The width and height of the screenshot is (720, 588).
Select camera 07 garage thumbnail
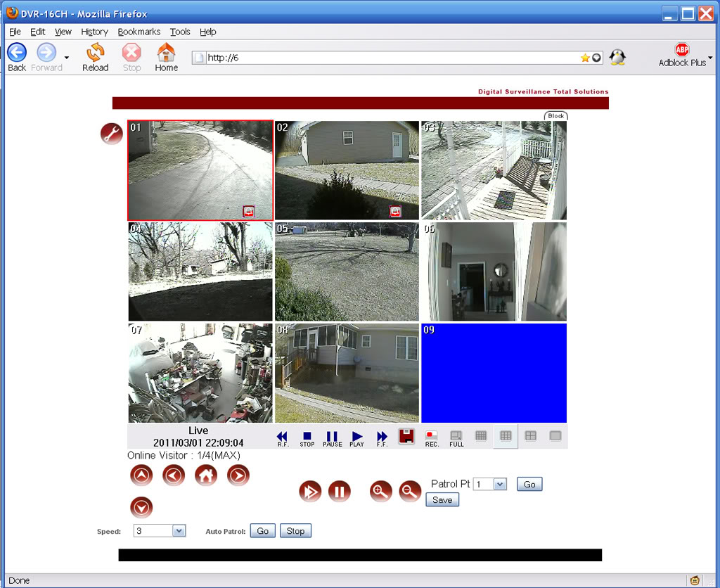pyautogui.click(x=200, y=373)
